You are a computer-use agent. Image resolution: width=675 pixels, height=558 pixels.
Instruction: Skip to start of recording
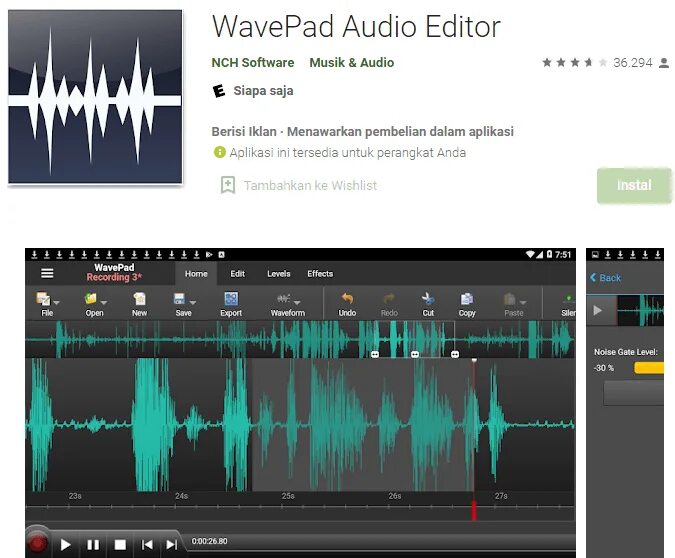click(147, 545)
